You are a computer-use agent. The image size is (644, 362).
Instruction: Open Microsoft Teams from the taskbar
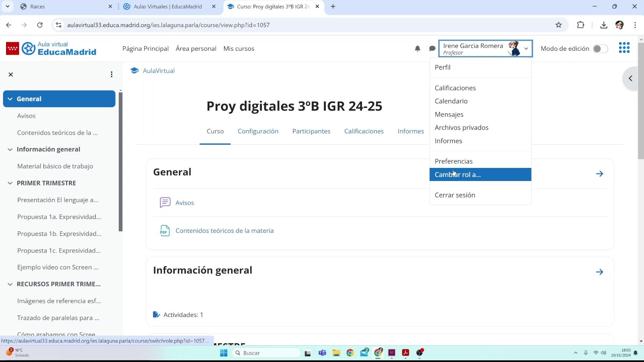click(x=322, y=353)
